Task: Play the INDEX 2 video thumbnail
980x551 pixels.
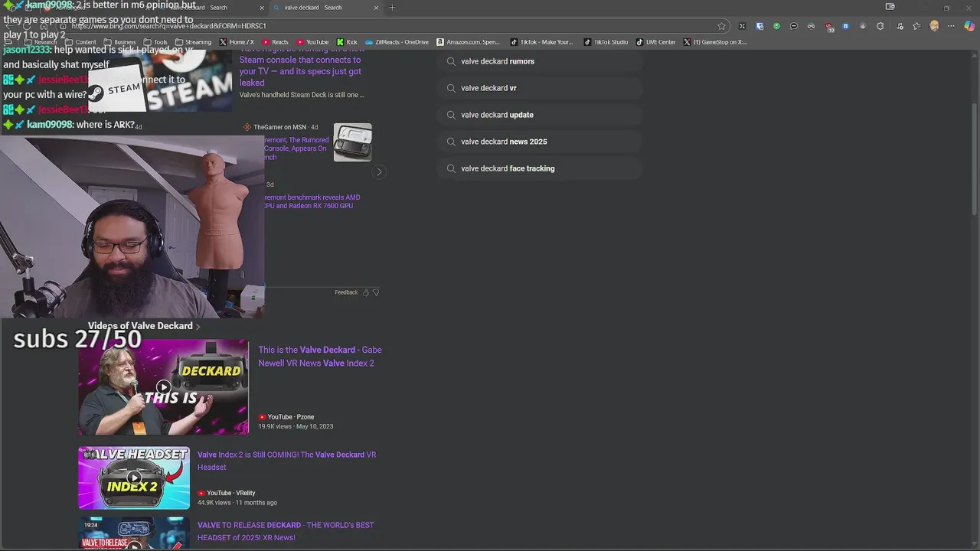Action: click(134, 478)
